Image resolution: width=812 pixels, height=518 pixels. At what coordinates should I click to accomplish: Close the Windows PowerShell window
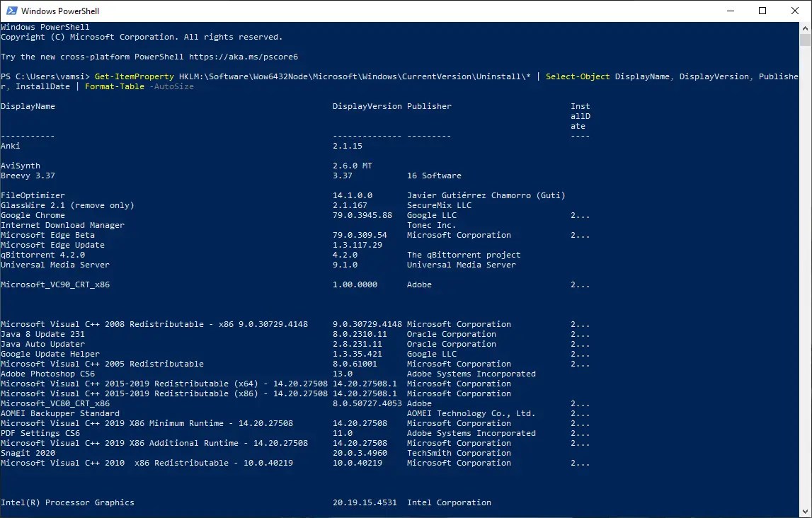[795, 11]
